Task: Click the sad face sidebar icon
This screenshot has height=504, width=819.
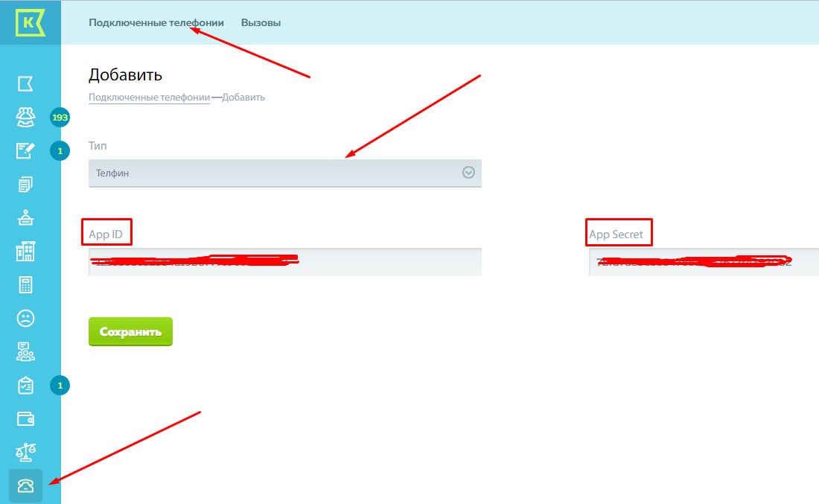Action: coord(25,319)
